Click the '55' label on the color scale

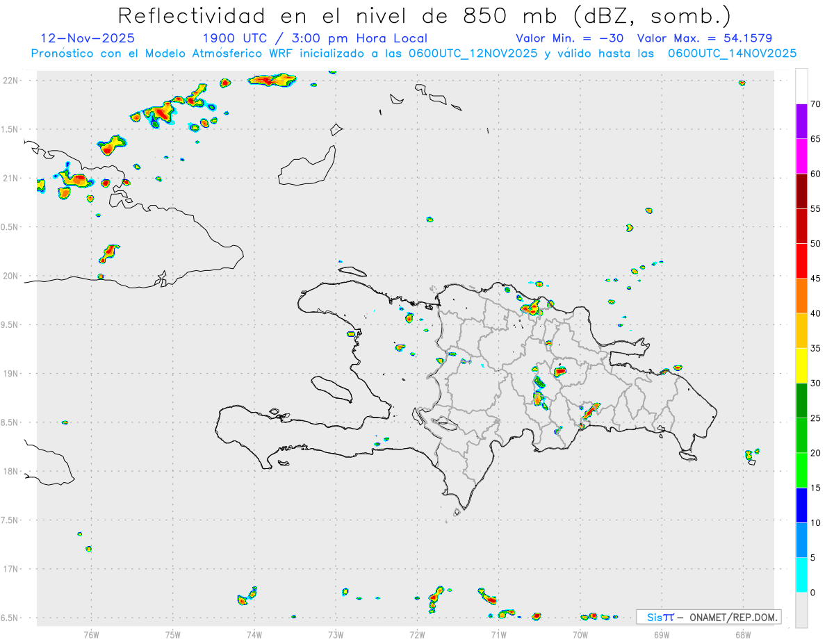815,208
